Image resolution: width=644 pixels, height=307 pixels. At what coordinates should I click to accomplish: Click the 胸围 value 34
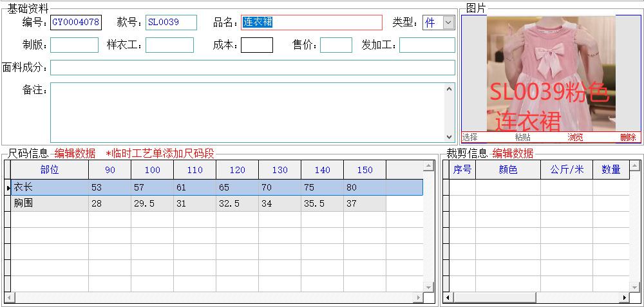click(x=279, y=203)
